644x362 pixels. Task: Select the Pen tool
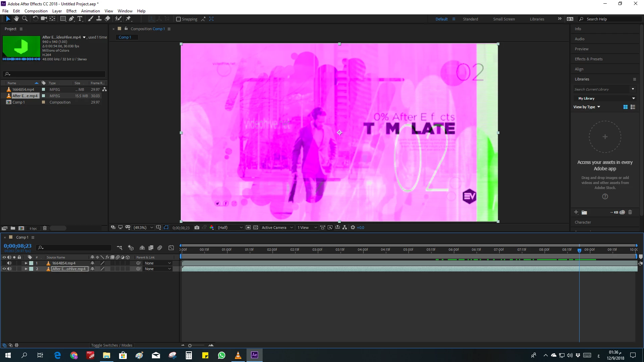click(71, 19)
